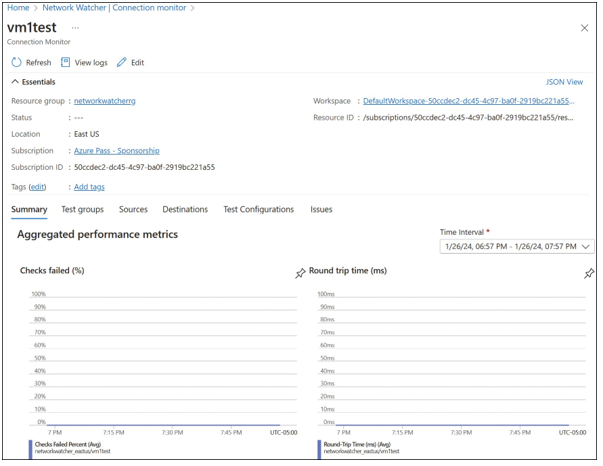The height and width of the screenshot is (466, 603).
Task: Click the Refresh circular arrow icon
Action: click(16, 62)
